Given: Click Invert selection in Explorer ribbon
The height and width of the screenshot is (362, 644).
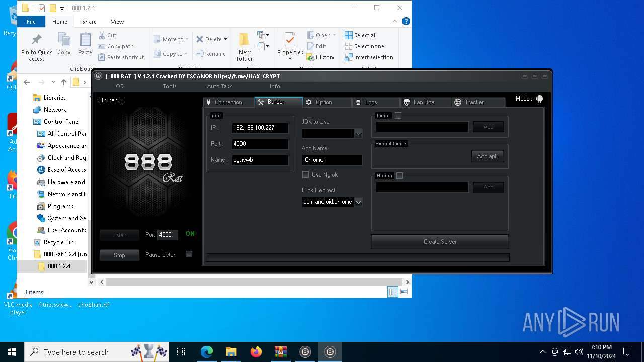Looking at the screenshot, I should click(369, 57).
